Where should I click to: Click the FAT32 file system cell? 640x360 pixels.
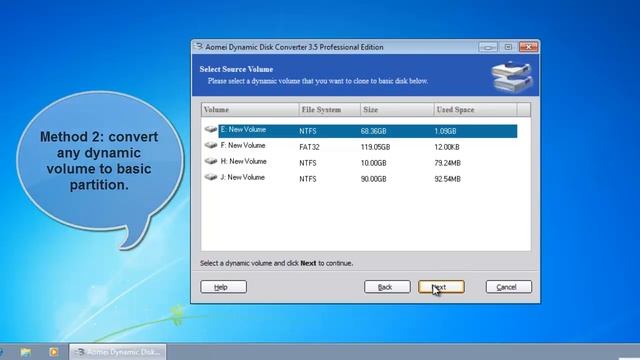[309, 147]
